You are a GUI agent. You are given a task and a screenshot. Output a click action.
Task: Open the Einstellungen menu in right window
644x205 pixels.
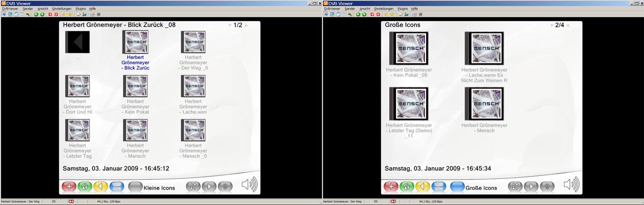click(383, 9)
